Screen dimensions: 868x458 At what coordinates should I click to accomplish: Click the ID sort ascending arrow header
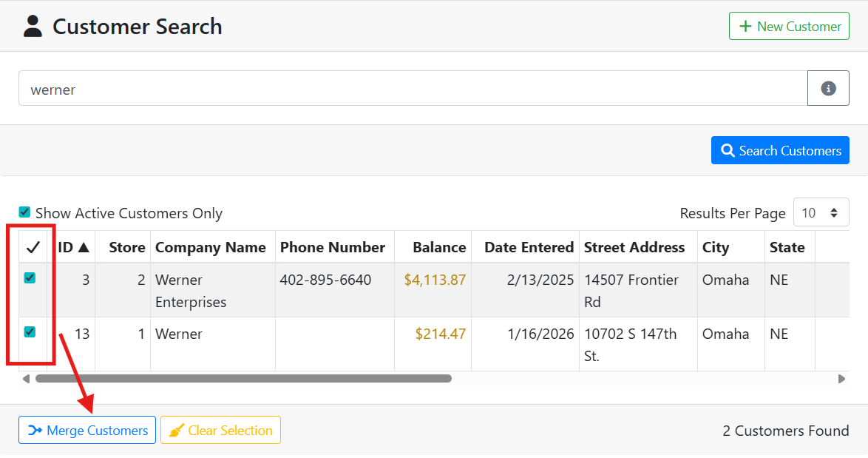point(74,247)
